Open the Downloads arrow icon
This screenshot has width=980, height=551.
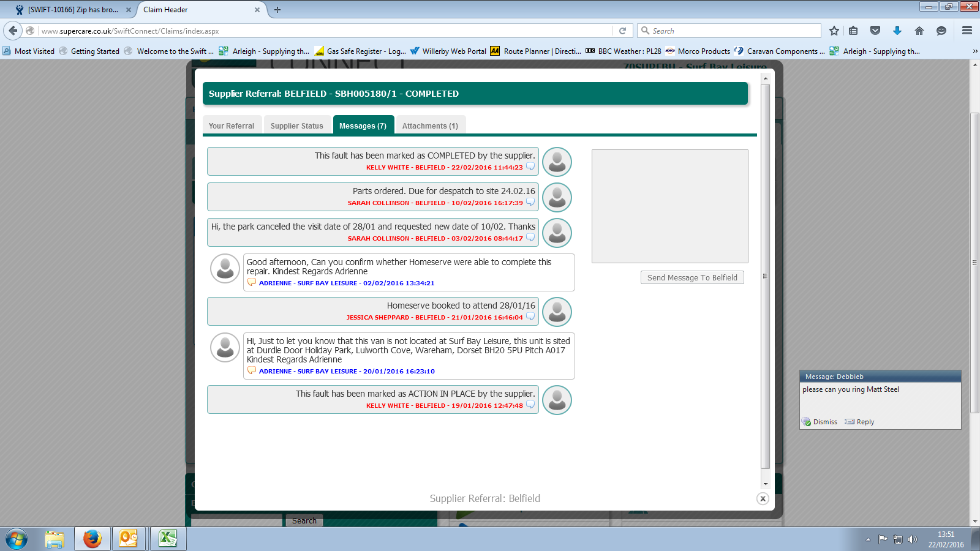[x=897, y=31]
